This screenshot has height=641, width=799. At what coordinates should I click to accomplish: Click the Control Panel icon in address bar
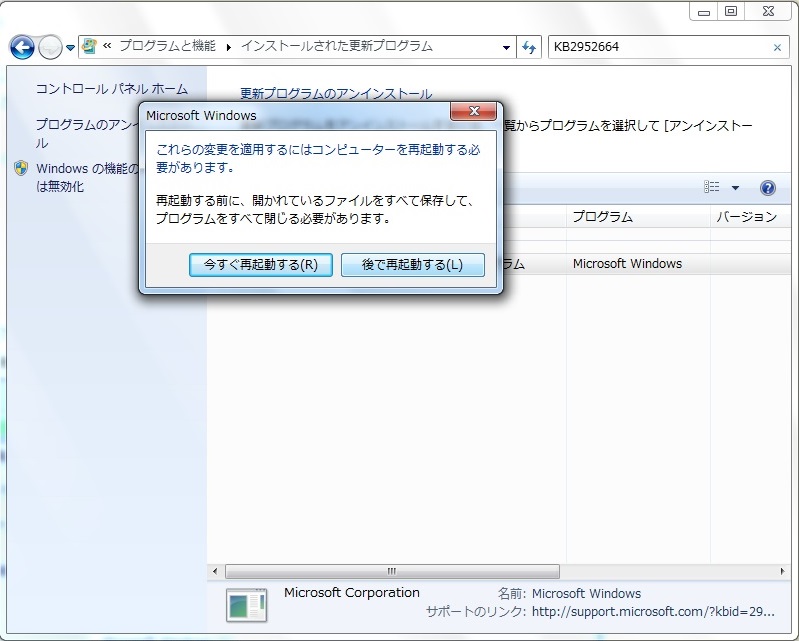(x=89, y=46)
